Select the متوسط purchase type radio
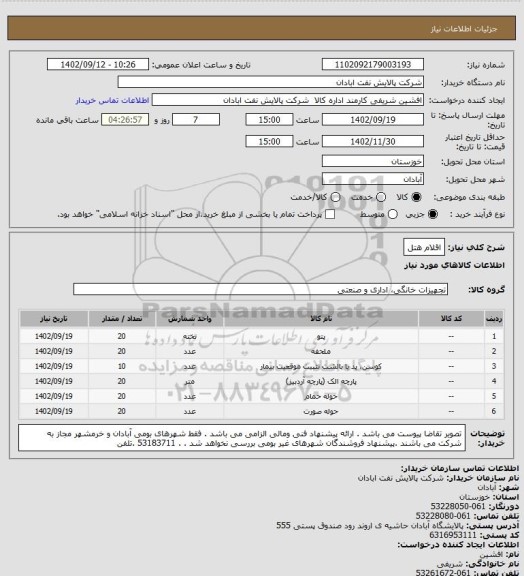 (x=393, y=215)
